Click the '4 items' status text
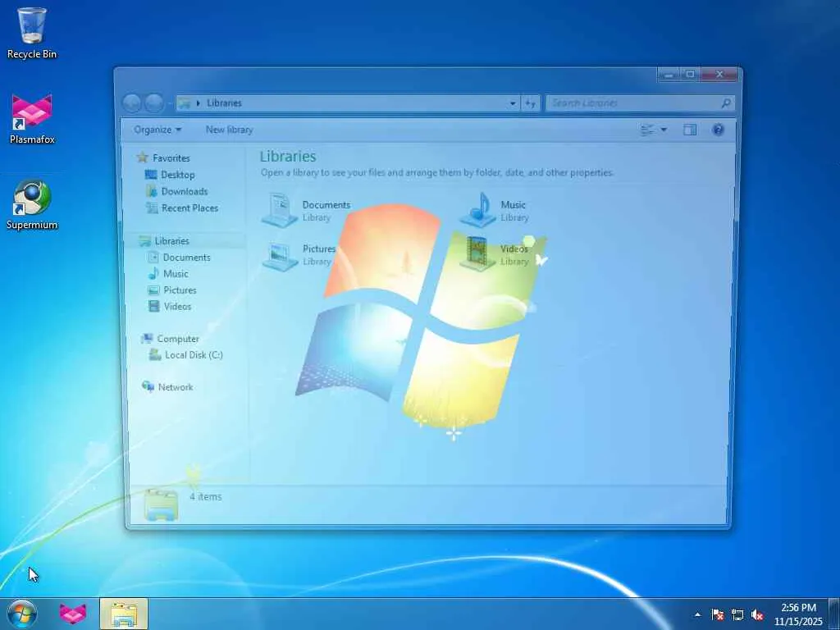The width and height of the screenshot is (840, 630). 206,497
